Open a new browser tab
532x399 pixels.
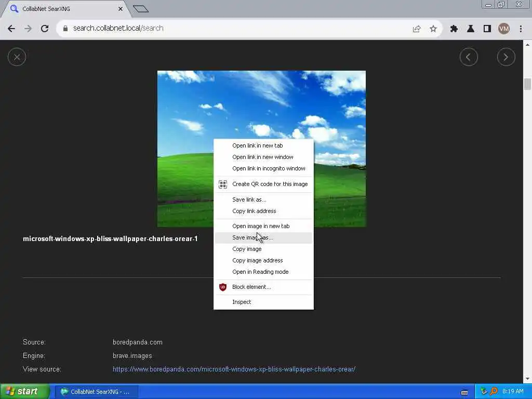pos(141,9)
